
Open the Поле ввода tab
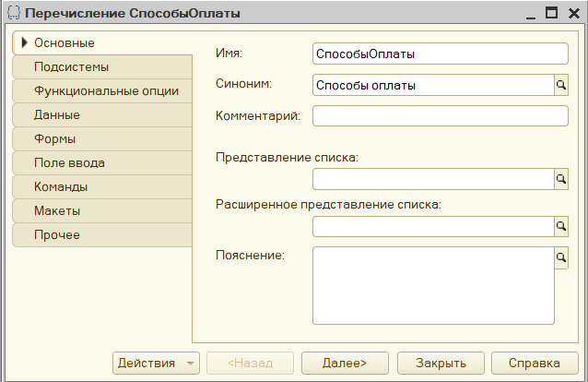pyautogui.click(x=69, y=163)
